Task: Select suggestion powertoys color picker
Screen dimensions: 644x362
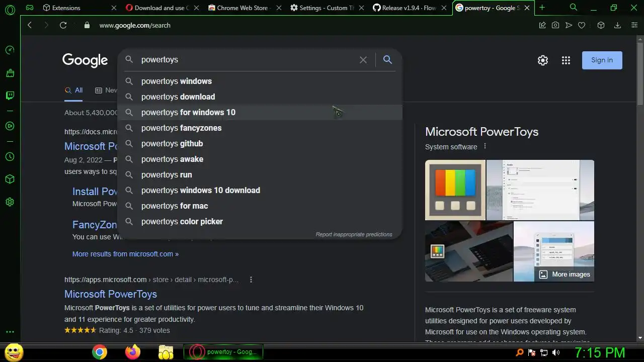Action: point(260,221)
